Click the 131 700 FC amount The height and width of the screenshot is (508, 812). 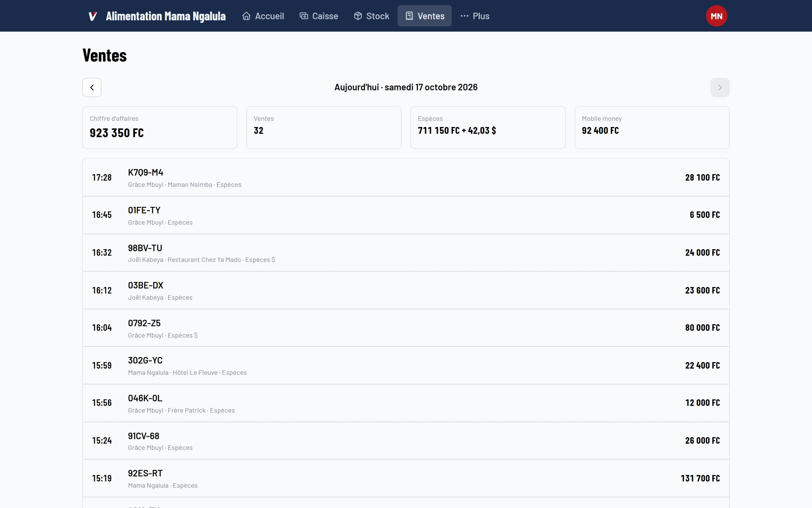[700, 478]
